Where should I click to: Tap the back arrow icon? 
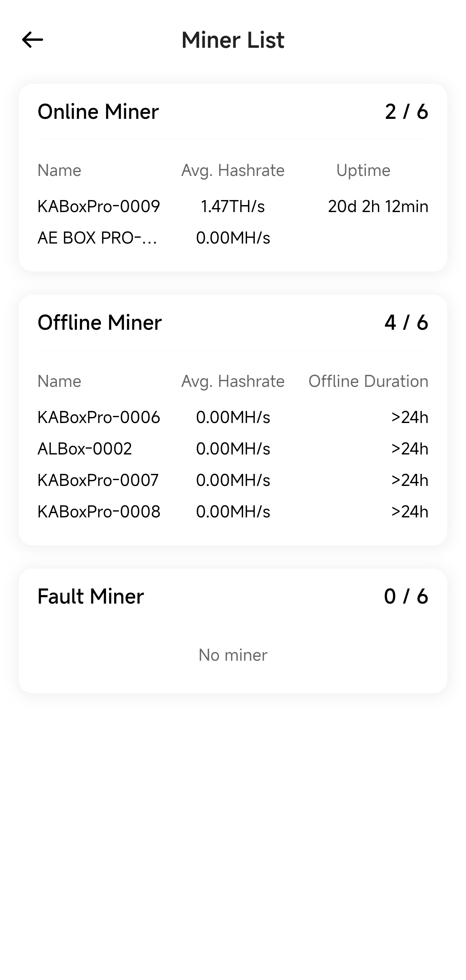[33, 40]
